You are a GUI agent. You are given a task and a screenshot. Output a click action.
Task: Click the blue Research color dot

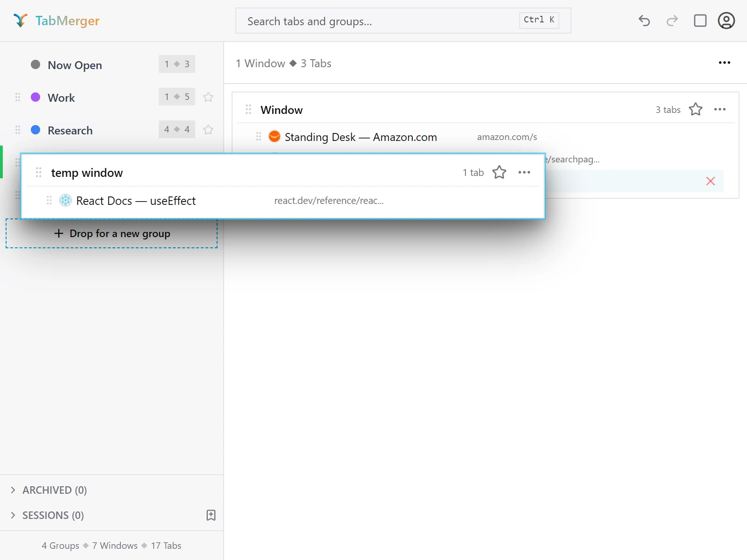coord(35,130)
